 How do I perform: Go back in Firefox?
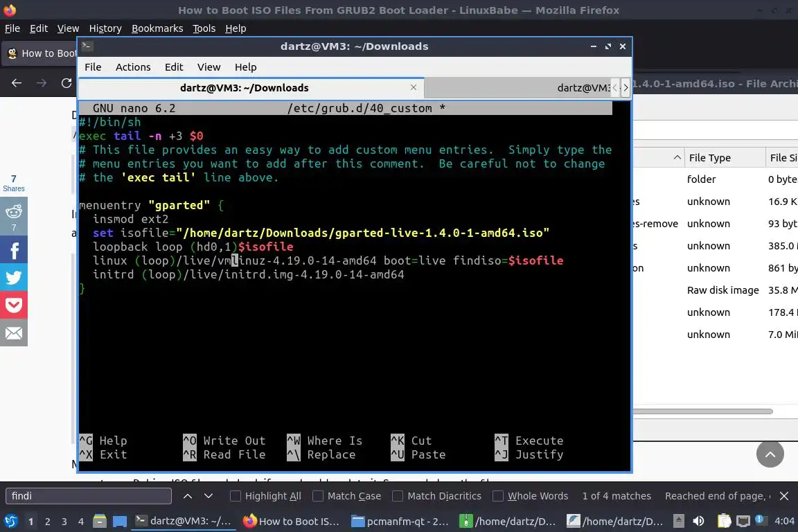tap(17, 83)
